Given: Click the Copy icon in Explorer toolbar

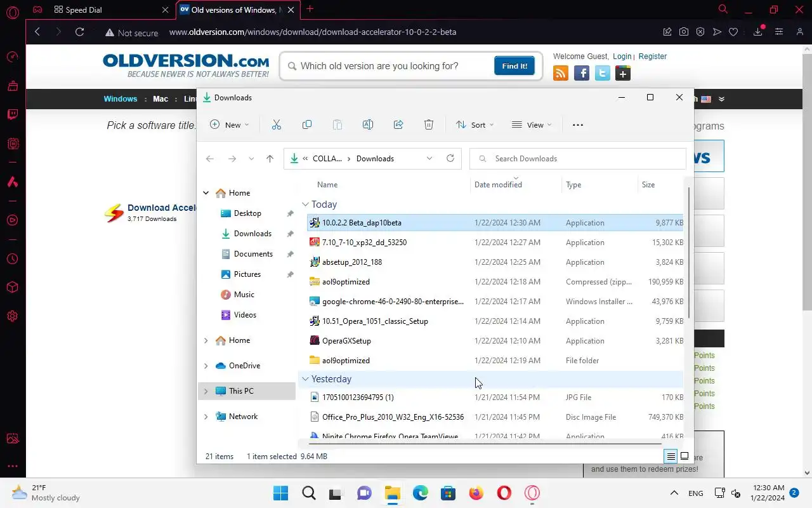Looking at the screenshot, I should click(x=307, y=125).
